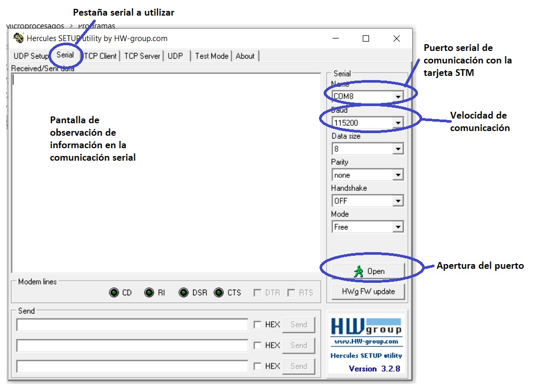534x392 pixels.
Task: Open the Handshake dropdown list
Action: click(398, 201)
